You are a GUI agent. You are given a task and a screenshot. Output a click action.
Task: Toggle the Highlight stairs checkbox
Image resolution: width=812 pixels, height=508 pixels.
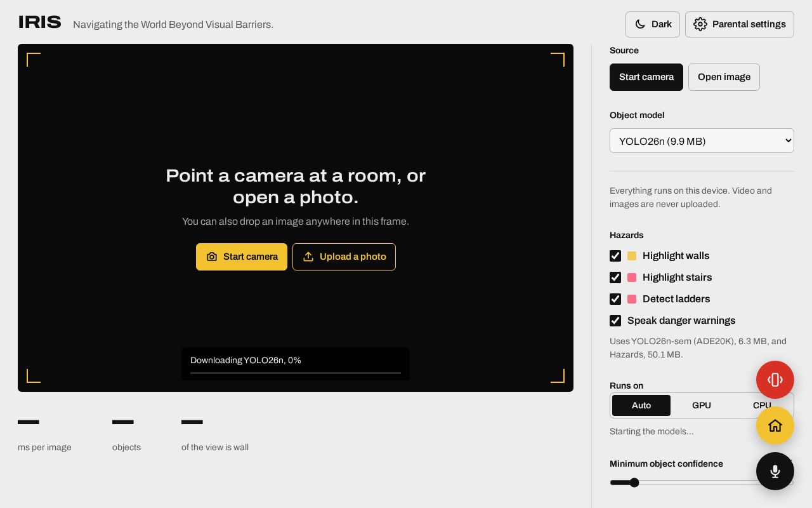[x=615, y=277]
